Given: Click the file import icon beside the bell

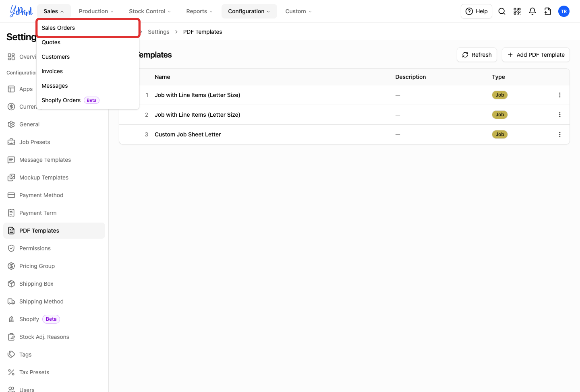Looking at the screenshot, I should pos(548,11).
